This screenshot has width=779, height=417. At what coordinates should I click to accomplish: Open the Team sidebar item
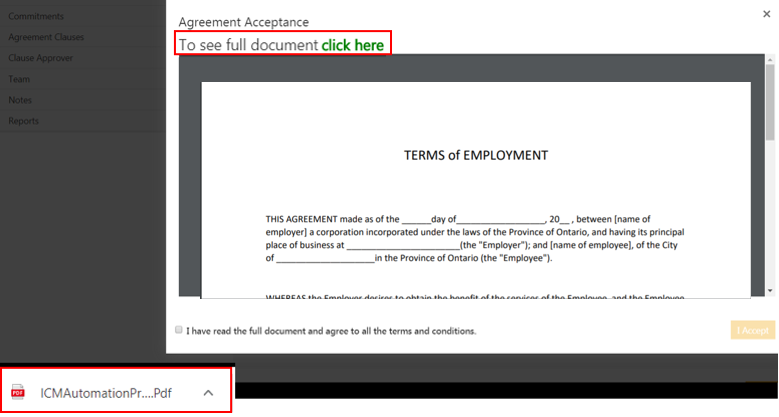(x=19, y=79)
